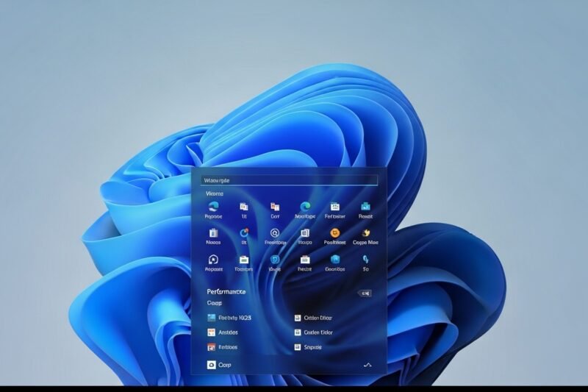Open the circular at-sign icon "Freeitons"

pyautogui.click(x=275, y=236)
